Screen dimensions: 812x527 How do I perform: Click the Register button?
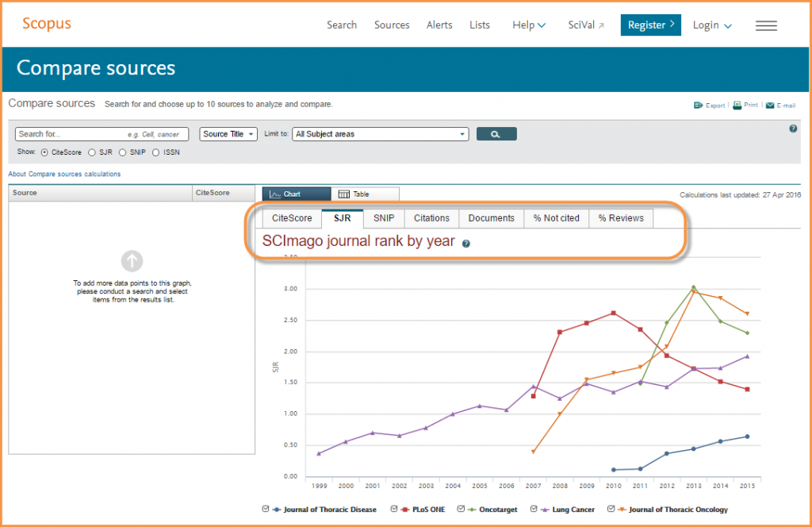650,25
